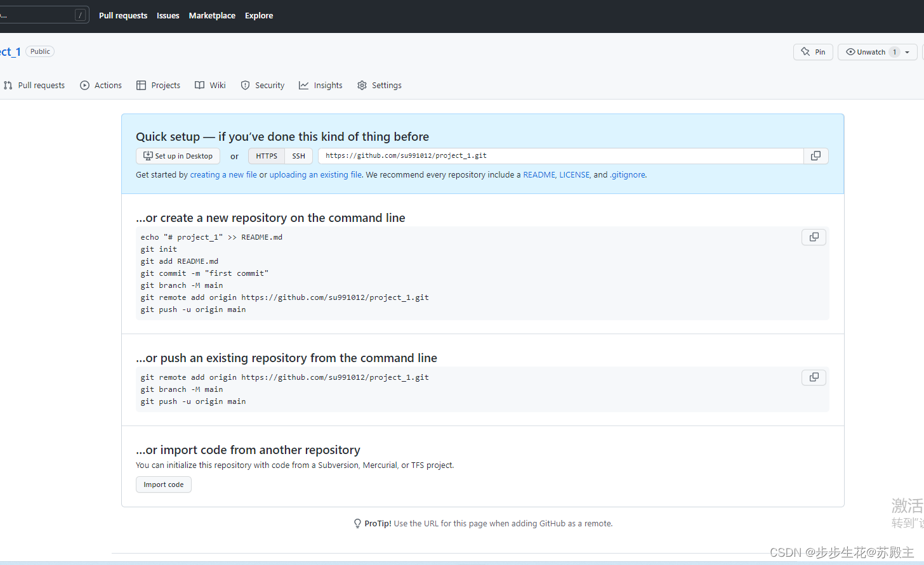The width and height of the screenshot is (924, 565).
Task: Open the Projects tab
Action: click(x=159, y=85)
